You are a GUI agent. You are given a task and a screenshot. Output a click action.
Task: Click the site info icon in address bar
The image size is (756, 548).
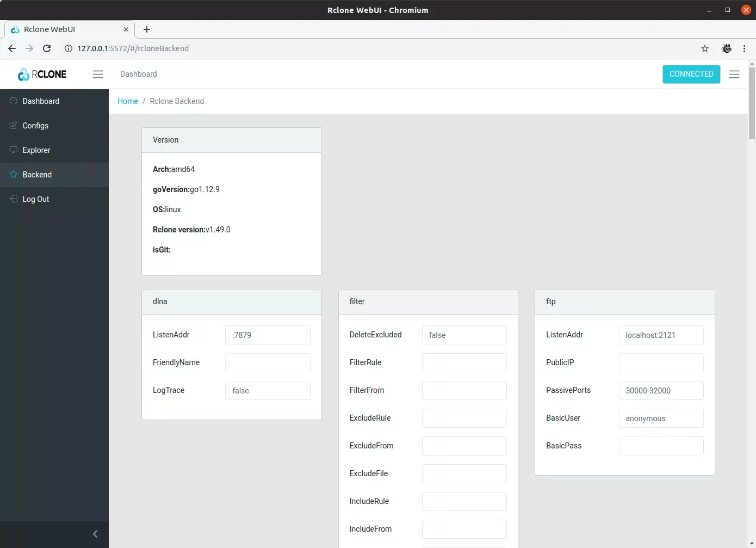[x=68, y=48]
